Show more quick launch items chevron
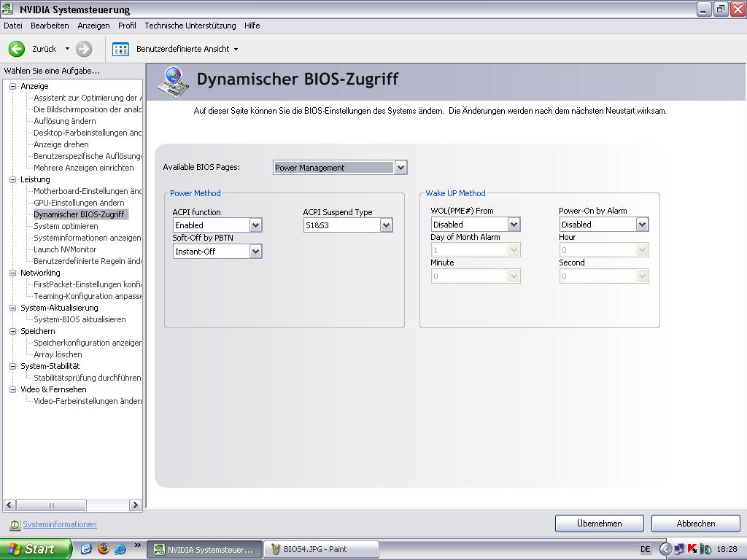The width and height of the screenshot is (747, 560). pyautogui.click(x=138, y=545)
